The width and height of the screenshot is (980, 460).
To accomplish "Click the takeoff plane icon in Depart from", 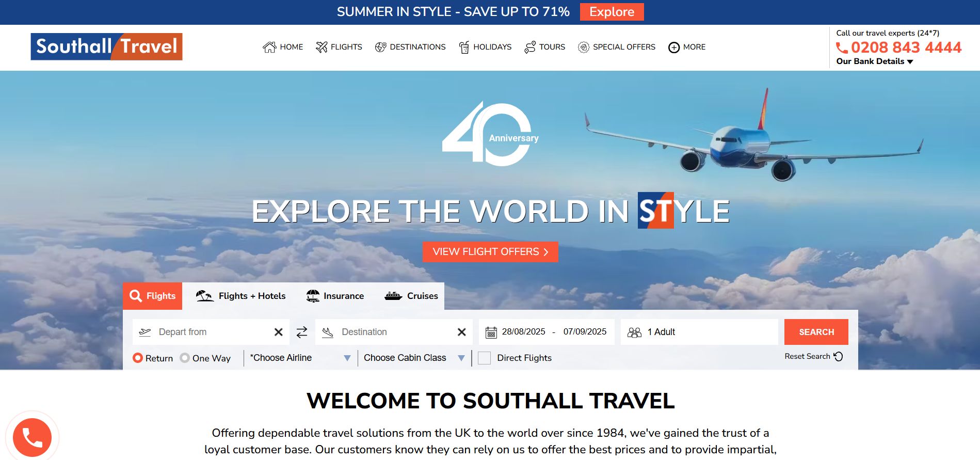I will coord(145,332).
